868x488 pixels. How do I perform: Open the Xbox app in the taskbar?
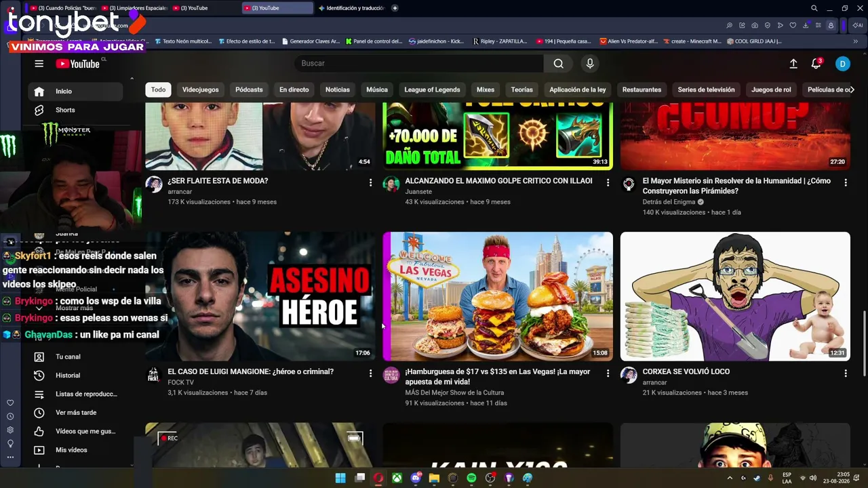coord(397,478)
